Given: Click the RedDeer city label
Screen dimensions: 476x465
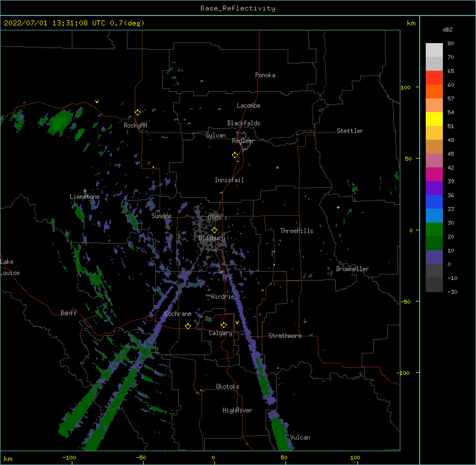Looking at the screenshot, I should tap(243, 141).
